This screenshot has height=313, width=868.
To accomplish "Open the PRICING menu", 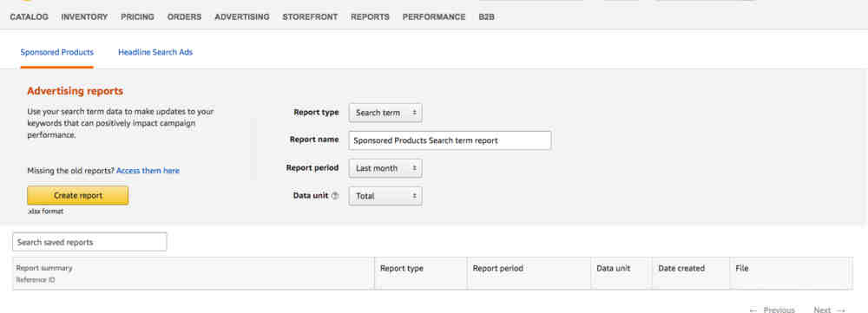I will tap(137, 17).
